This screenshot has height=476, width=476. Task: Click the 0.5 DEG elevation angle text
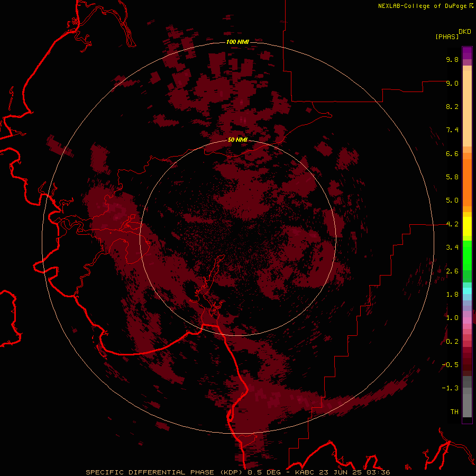point(266,472)
